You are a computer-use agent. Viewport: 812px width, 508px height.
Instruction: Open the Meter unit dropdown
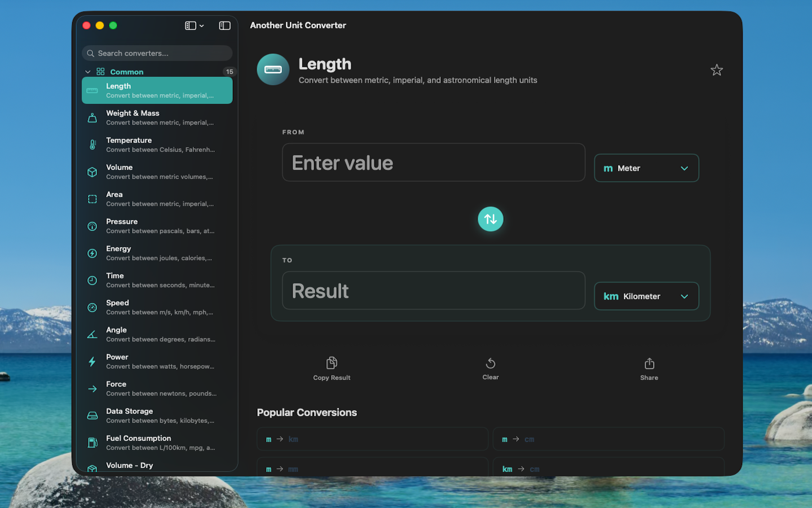coord(646,168)
